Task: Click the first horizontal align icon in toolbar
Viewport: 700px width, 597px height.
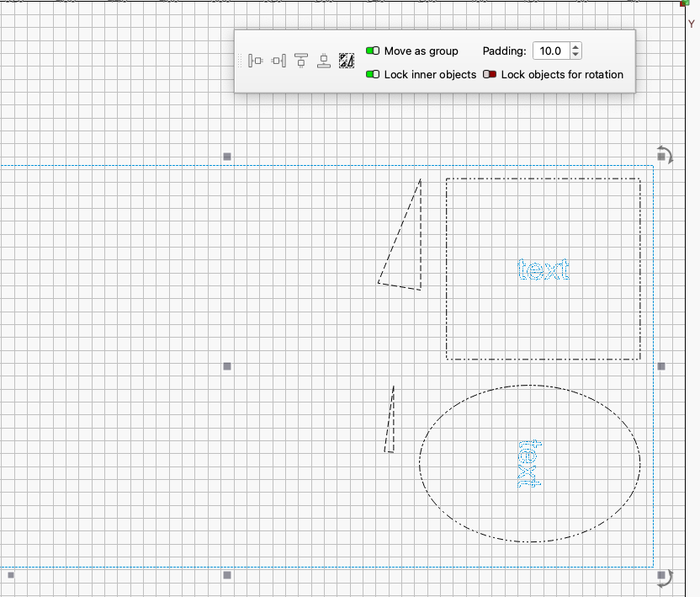Action: coord(256,61)
